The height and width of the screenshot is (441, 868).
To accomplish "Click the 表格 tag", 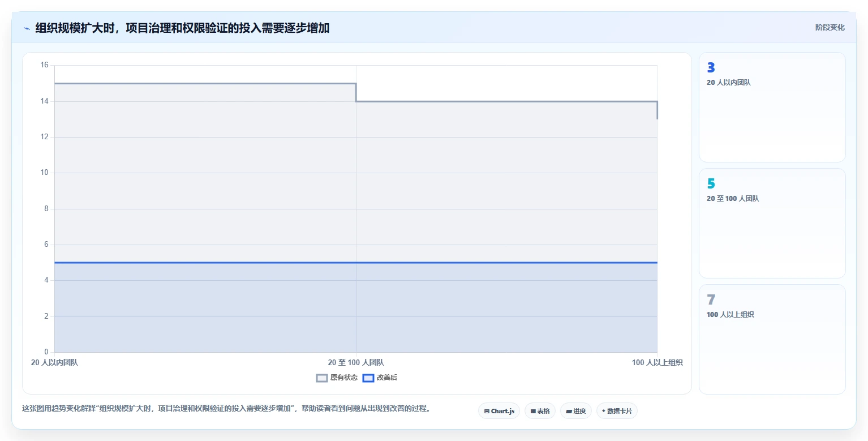I will [x=540, y=411].
